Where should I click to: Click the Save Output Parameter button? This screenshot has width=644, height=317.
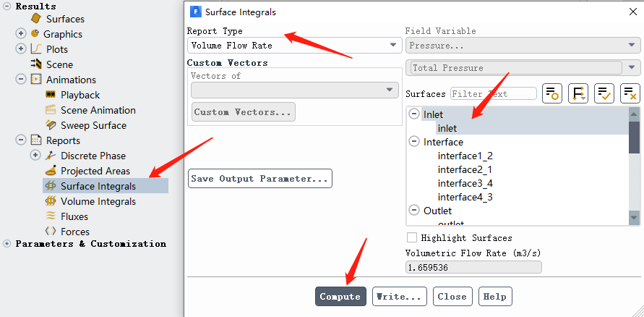coord(260,179)
